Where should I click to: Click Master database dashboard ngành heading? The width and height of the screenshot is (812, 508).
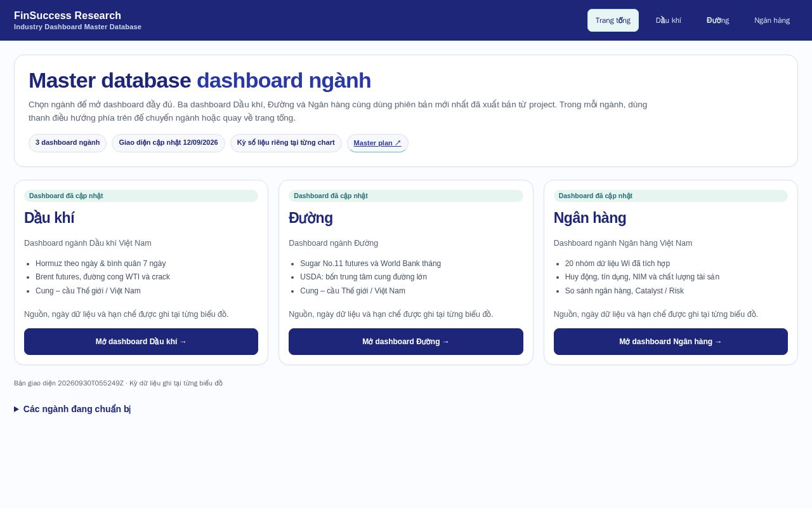(200, 81)
